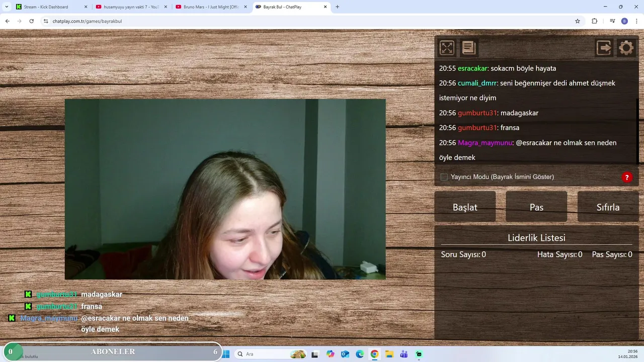Open Outlook from the taskbar
The image size is (644, 362).
pyautogui.click(x=345, y=354)
